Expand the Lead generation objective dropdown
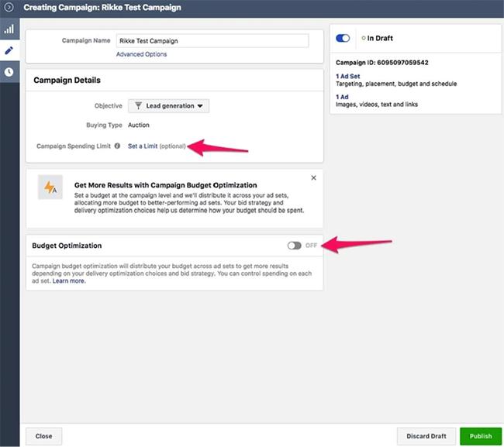This screenshot has height=447, width=504. point(169,106)
